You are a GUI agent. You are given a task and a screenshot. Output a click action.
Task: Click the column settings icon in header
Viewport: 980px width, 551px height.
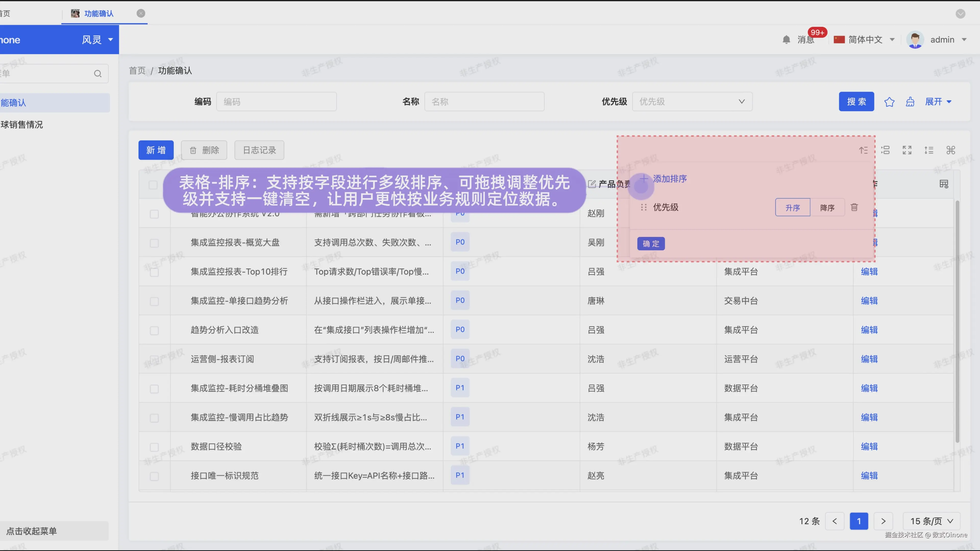click(x=944, y=184)
